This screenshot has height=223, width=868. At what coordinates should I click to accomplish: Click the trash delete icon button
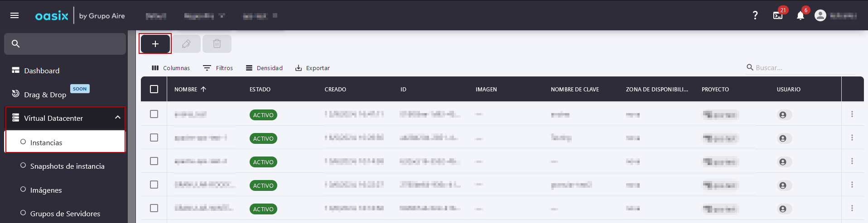(217, 44)
